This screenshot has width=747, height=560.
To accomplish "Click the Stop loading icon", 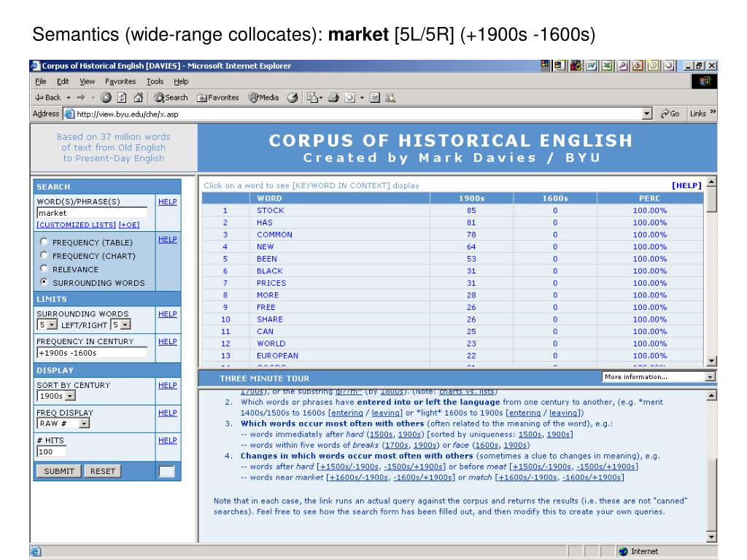I will (x=107, y=98).
